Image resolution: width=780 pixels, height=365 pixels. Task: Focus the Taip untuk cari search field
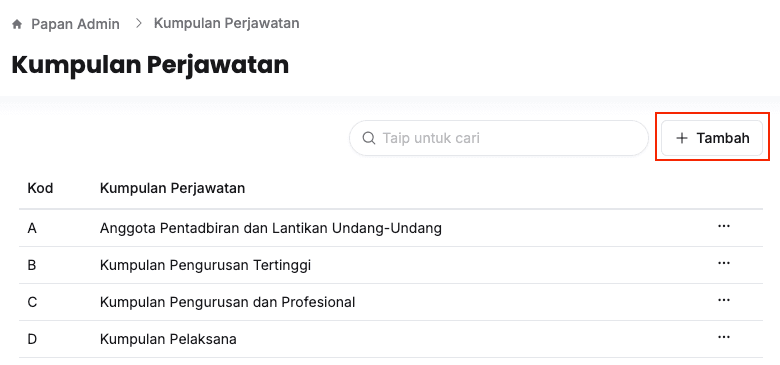coord(499,138)
